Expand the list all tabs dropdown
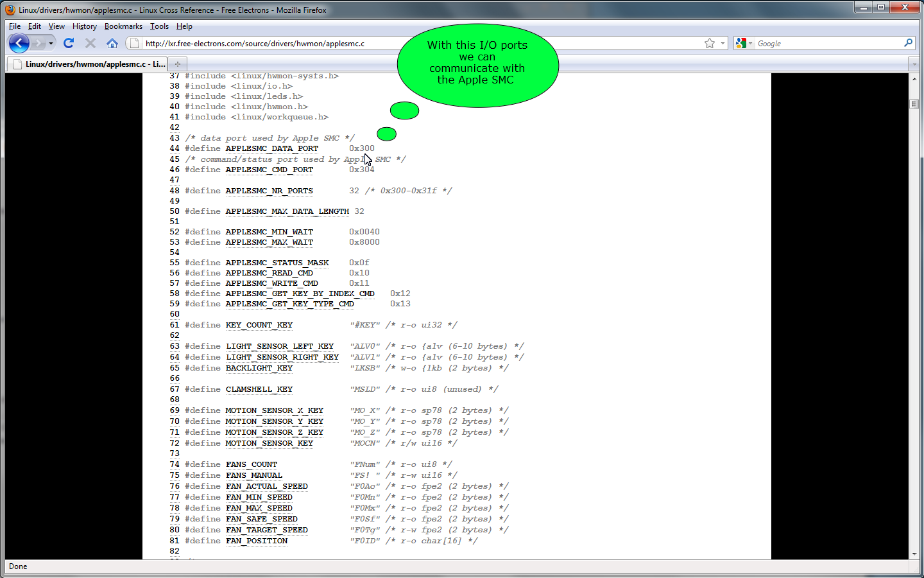Image resolution: width=924 pixels, height=578 pixels. (914, 64)
